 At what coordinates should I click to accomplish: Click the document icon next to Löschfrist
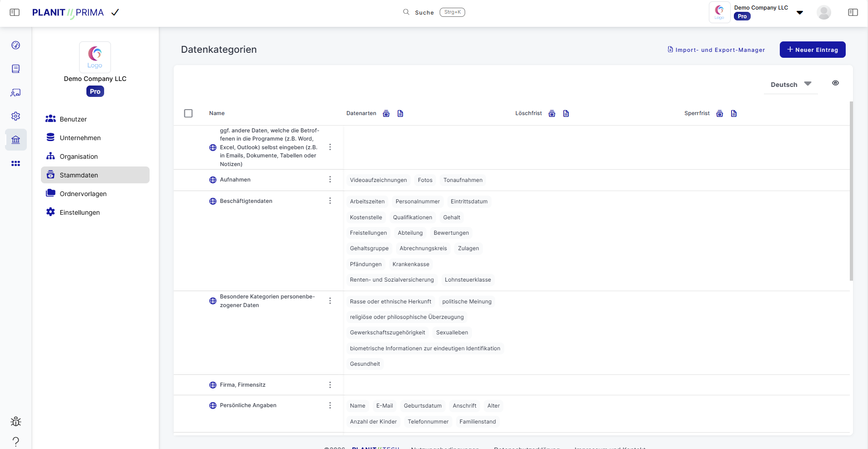(x=566, y=113)
